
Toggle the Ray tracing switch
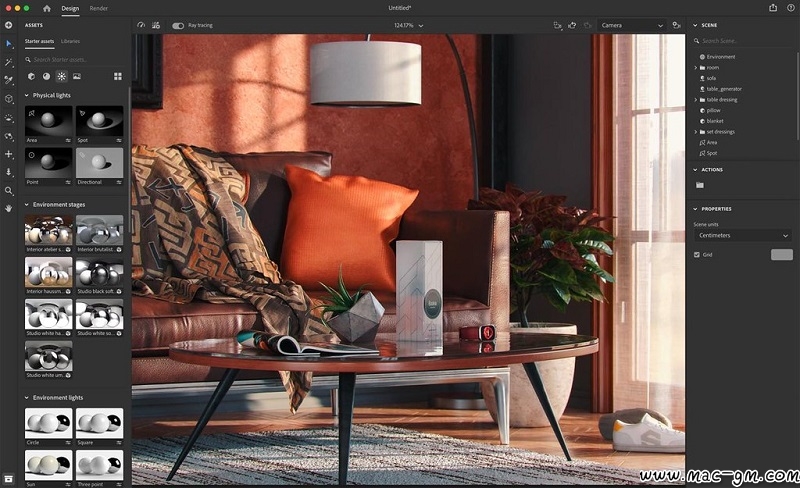(x=178, y=26)
